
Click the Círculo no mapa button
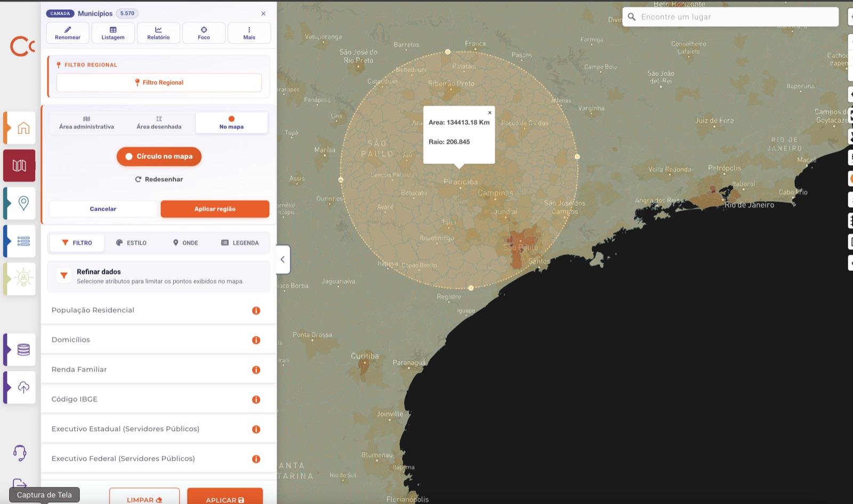tap(159, 157)
